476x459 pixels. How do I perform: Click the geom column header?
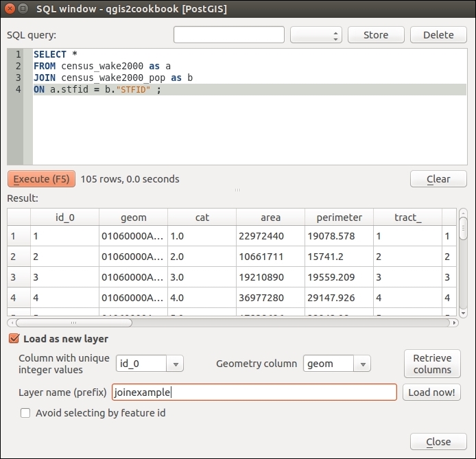(x=133, y=217)
